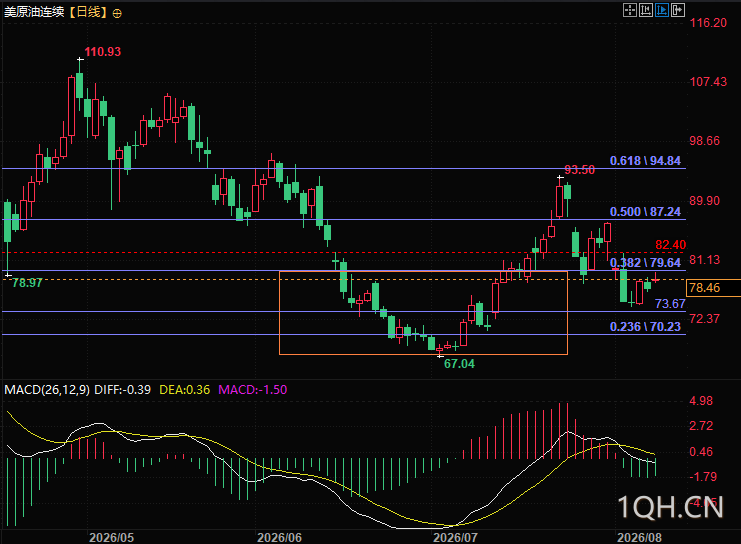741x544 pixels.
Task: Select the 0.618 \ 94.84 Fibonacci label
Action: (x=645, y=161)
